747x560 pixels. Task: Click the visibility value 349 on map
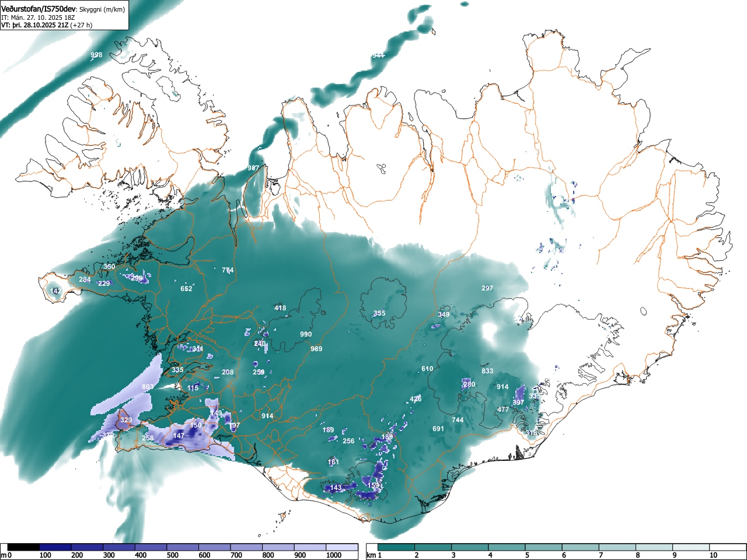pyautogui.click(x=444, y=315)
